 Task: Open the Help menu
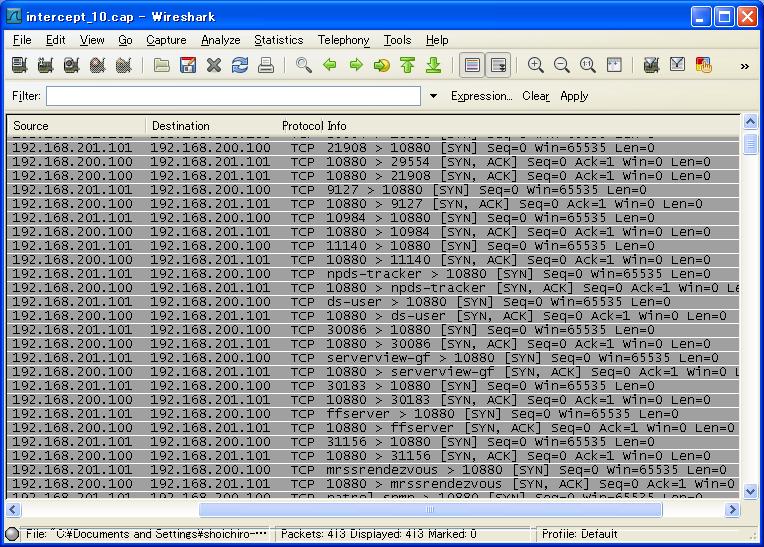pos(437,40)
